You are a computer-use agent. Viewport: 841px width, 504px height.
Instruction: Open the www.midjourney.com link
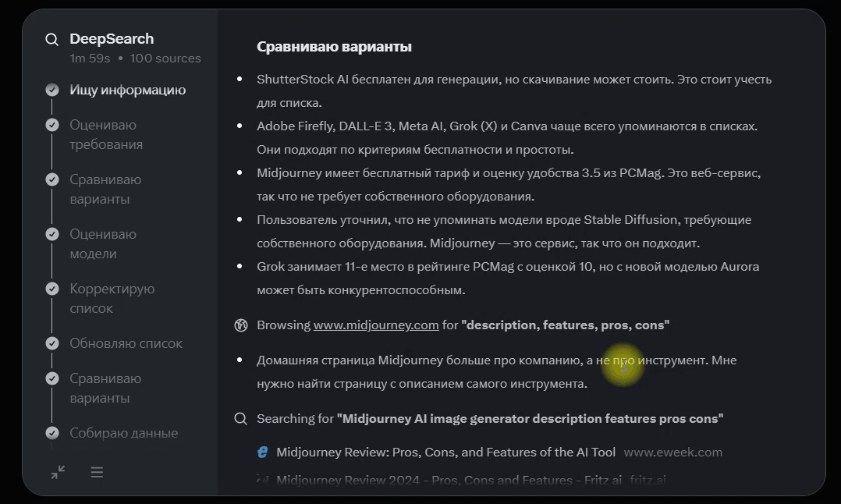pos(375,325)
